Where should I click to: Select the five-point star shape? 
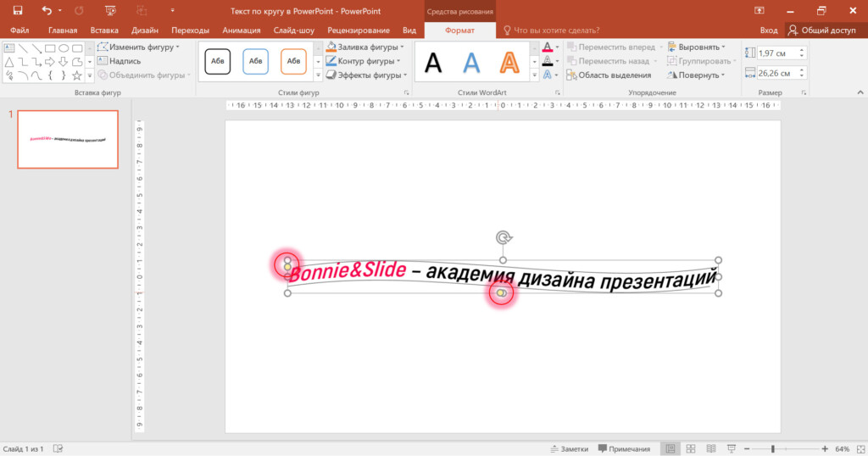point(77,75)
